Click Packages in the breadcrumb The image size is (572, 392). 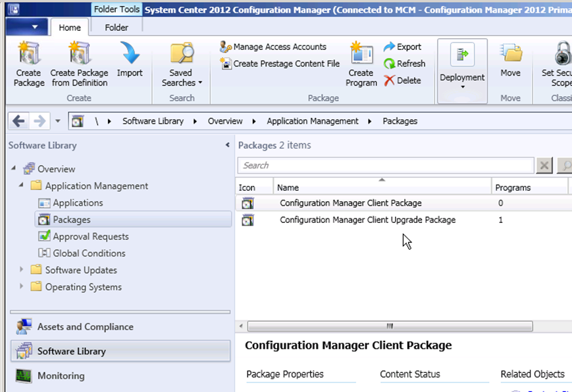400,121
